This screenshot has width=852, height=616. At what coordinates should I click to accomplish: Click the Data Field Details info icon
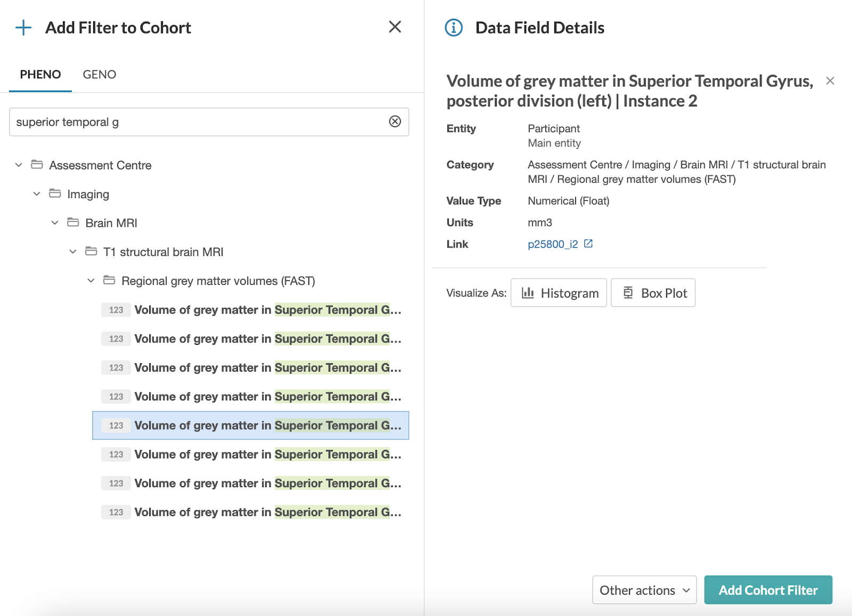[454, 28]
